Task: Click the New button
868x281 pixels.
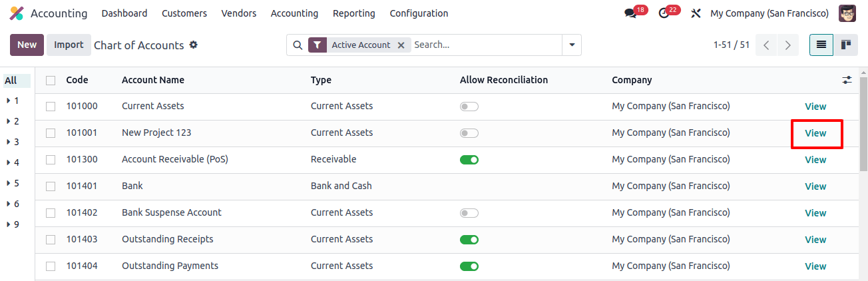Action: coord(27,45)
